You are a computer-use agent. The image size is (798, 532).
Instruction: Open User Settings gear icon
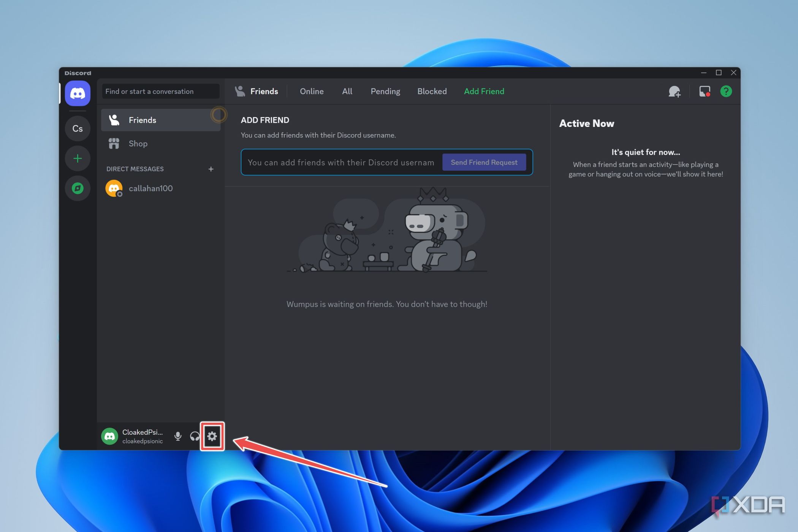(x=212, y=436)
